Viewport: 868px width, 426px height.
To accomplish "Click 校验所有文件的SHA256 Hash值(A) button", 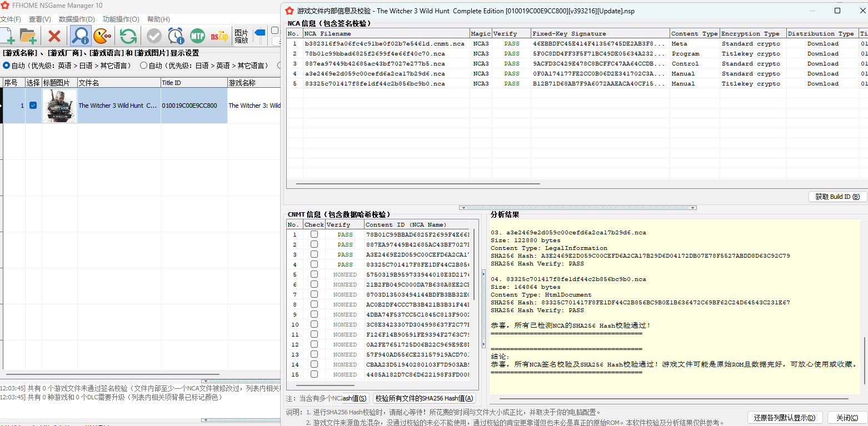I will 424,398.
